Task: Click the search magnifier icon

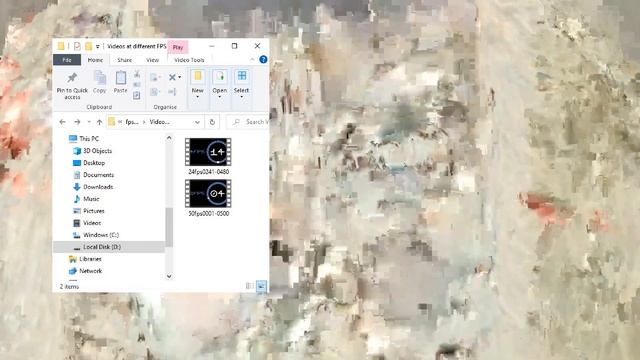Action: (236, 122)
